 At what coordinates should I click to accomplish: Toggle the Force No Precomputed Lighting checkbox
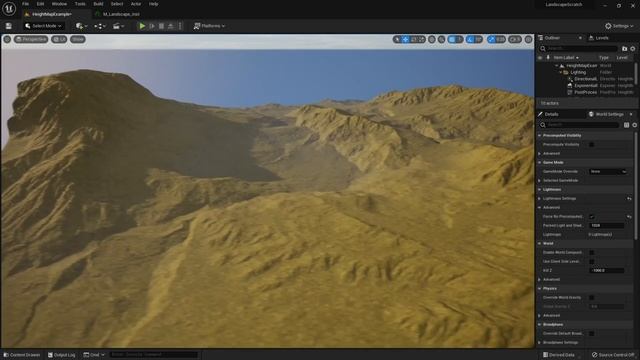pos(591,216)
